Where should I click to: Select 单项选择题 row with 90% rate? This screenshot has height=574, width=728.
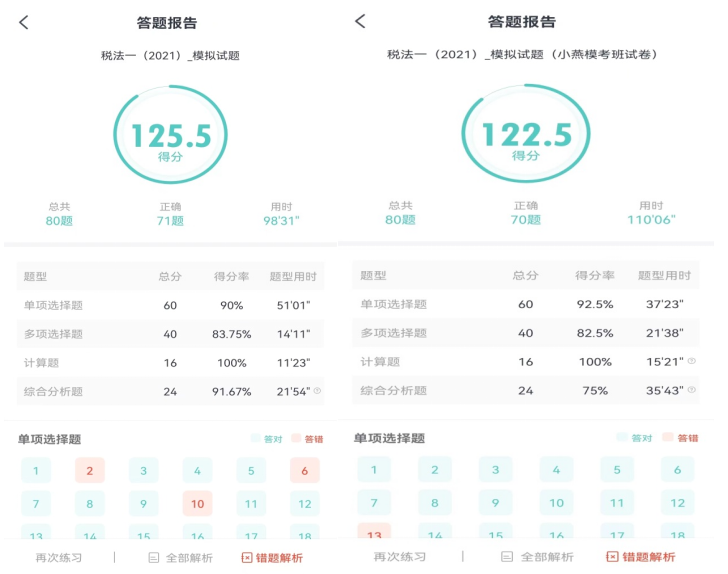pyautogui.click(x=170, y=305)
